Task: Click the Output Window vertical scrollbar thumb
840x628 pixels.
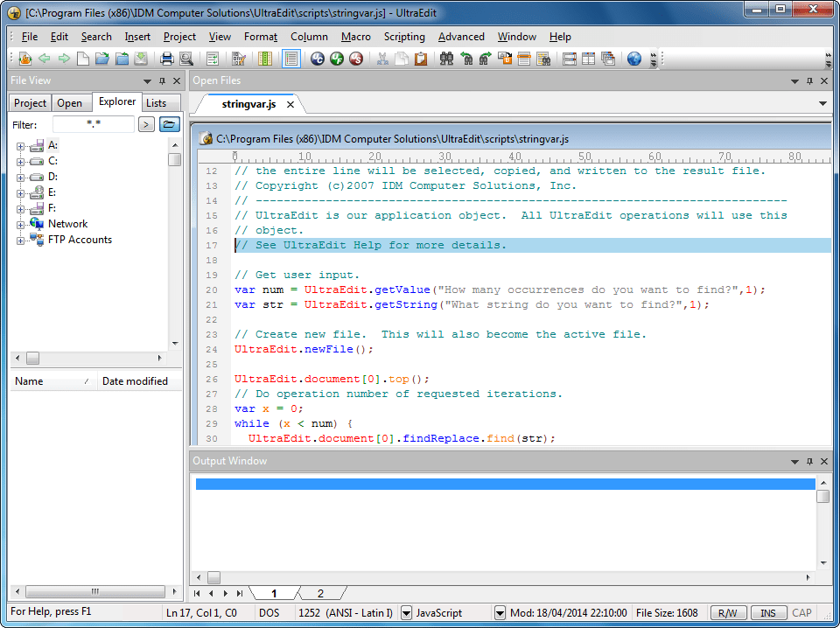Action: pos(822,496)
